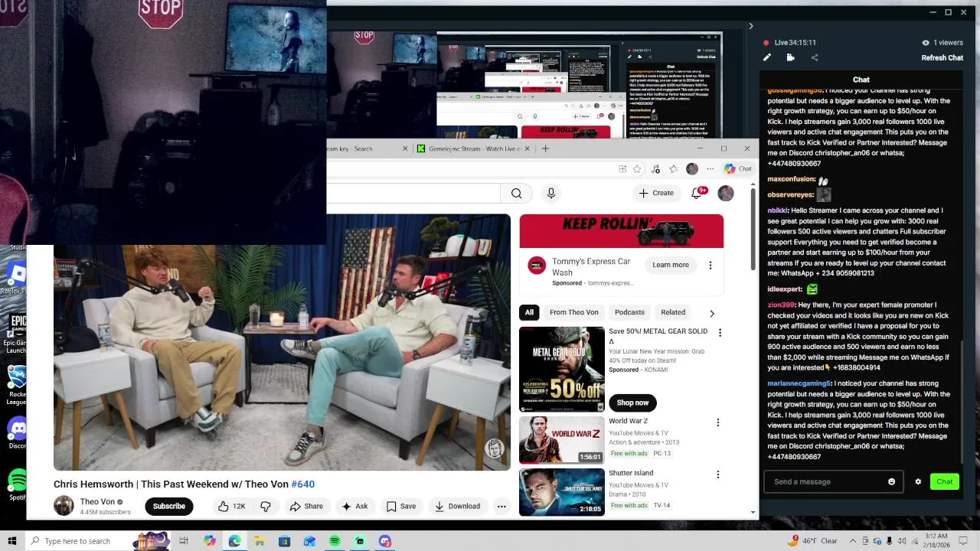Open World War Z thumbnail
The height and width of the screenshot is (551, 980).
pyautogui.click(x=562, y=440)
